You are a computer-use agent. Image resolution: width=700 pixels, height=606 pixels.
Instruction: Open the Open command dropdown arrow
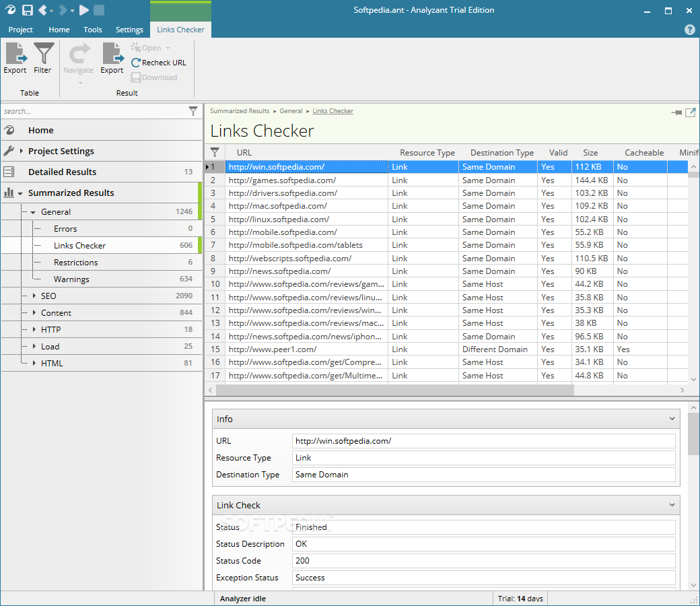168,48
